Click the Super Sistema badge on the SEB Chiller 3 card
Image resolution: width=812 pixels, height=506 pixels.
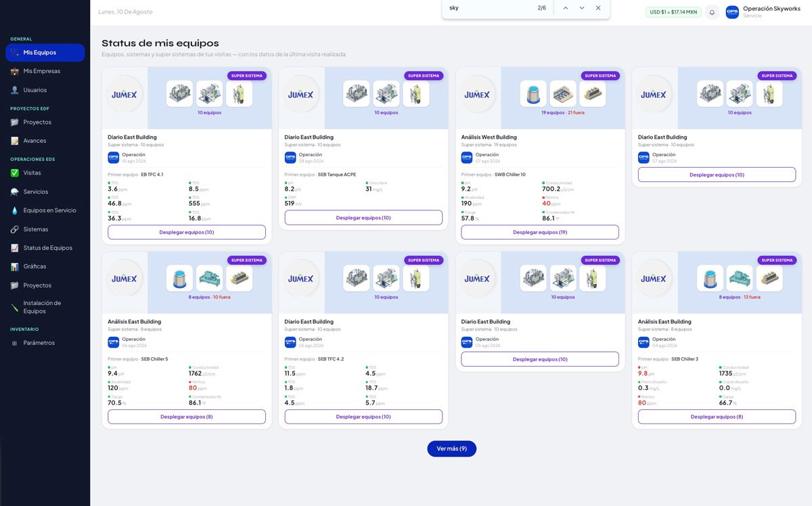pos(777,260)
